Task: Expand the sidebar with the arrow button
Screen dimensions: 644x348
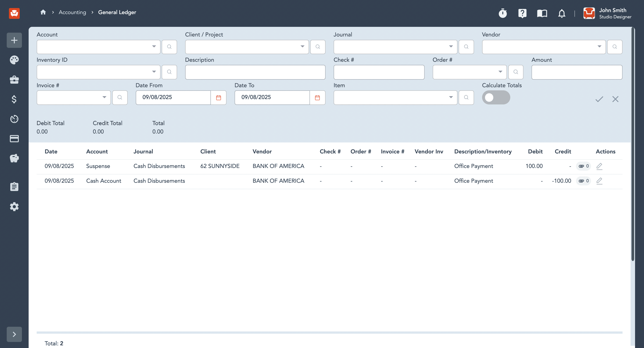Action: click(x=14, y=334)
